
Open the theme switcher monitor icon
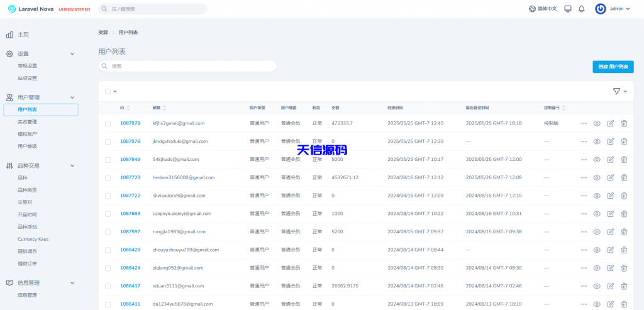tap(568, 9)
